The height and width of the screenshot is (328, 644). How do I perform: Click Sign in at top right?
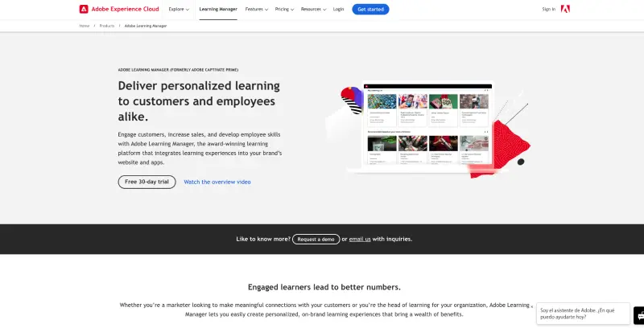(549, 9)
